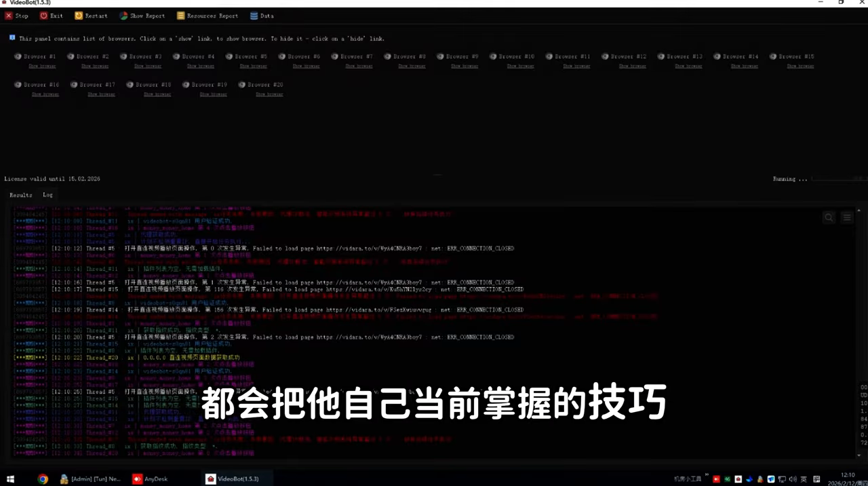Screen dimensions: 868x486
Task: Click Browser #8 label
Action: 410,56
